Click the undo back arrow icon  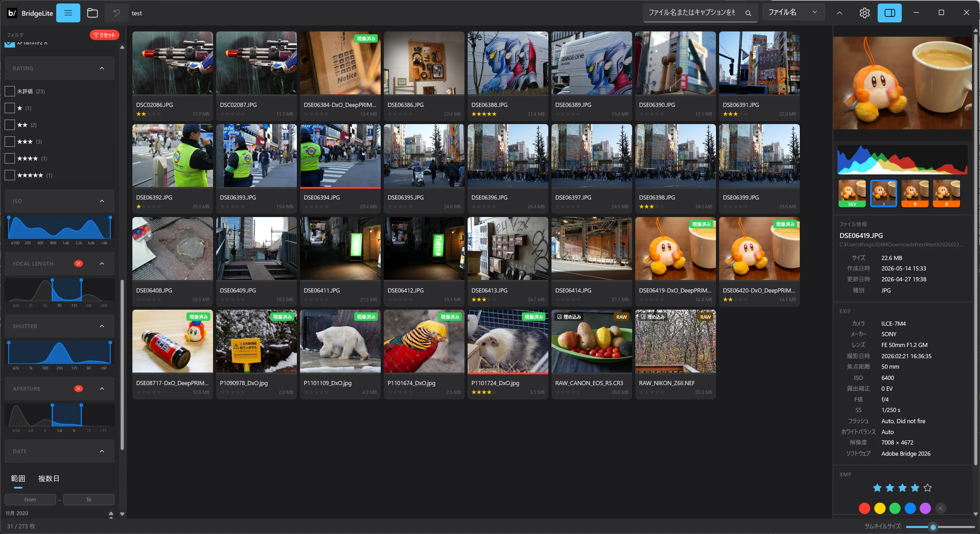[x=116, y=13]
